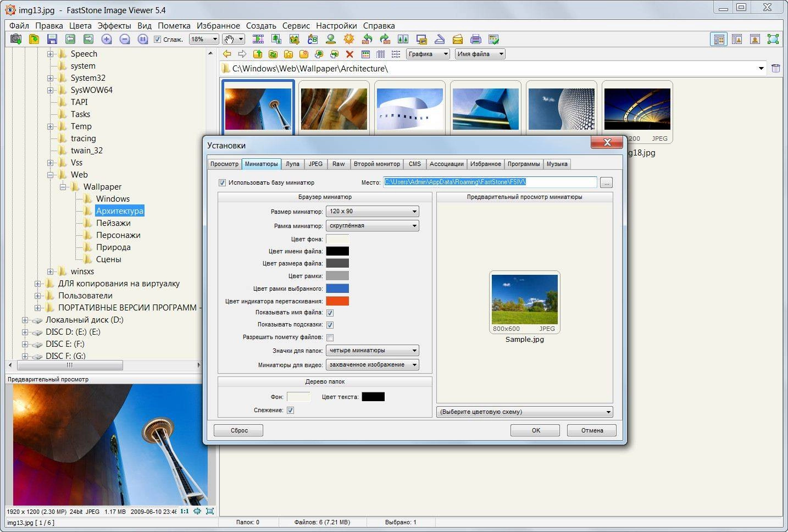788x532 pixels.
Task: Click the actual size 1:1 toolbar icon
Action: click(143, 39)
